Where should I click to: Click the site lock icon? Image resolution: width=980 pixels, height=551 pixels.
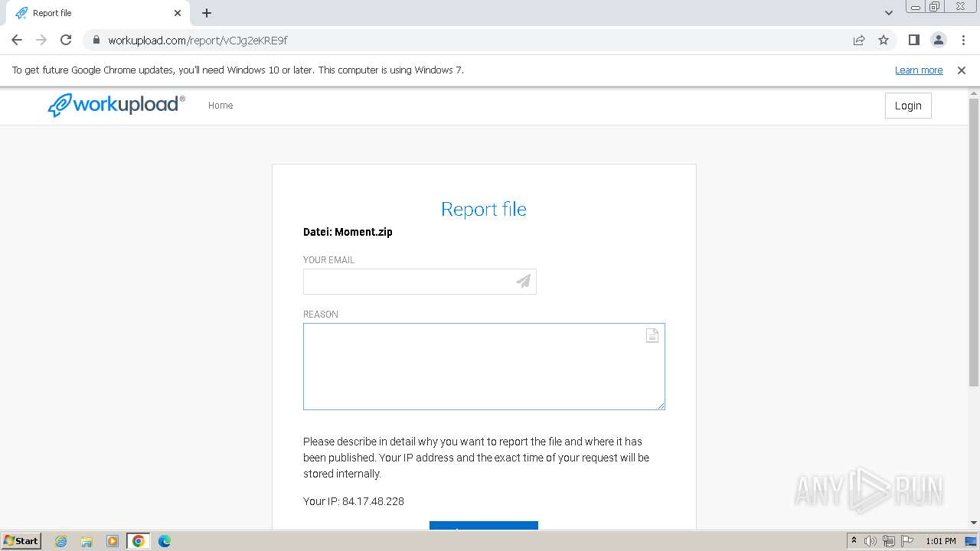96,40
